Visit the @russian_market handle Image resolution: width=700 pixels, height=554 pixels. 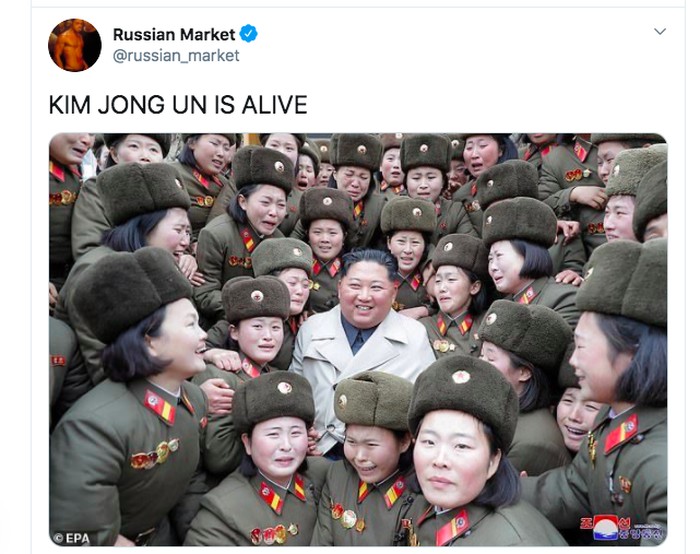(x=176, y=56)
